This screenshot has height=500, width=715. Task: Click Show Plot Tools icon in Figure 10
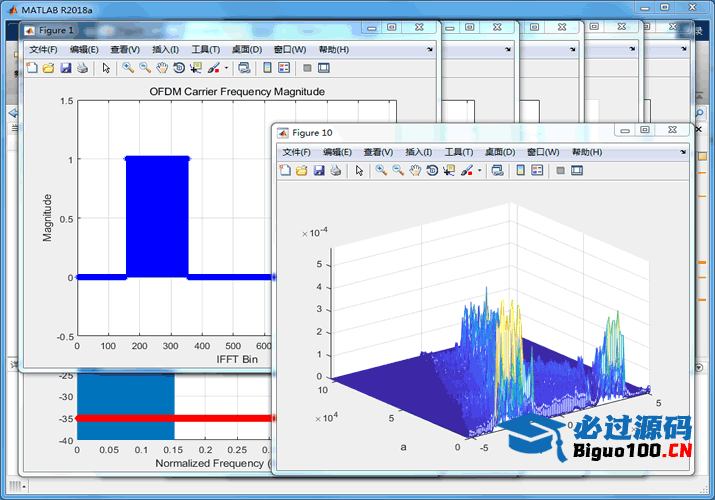(577, 170)
